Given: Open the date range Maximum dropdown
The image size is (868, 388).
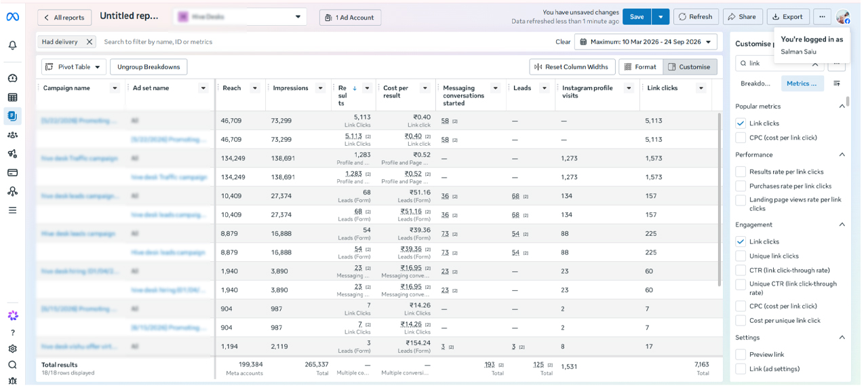Looking at the screenshot, I should 646,42.
